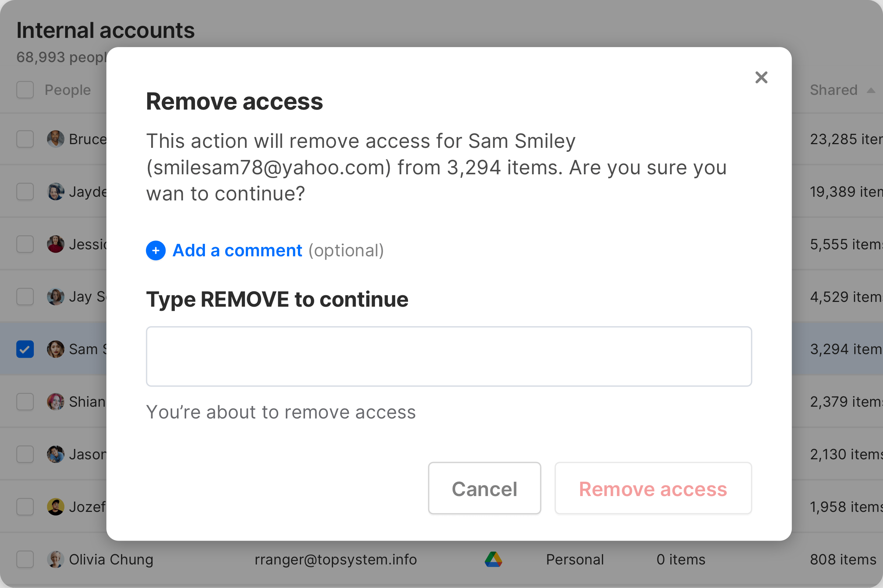Click Shian's profile picture
This screenshot has height=588, width=883.
(55, 402)
